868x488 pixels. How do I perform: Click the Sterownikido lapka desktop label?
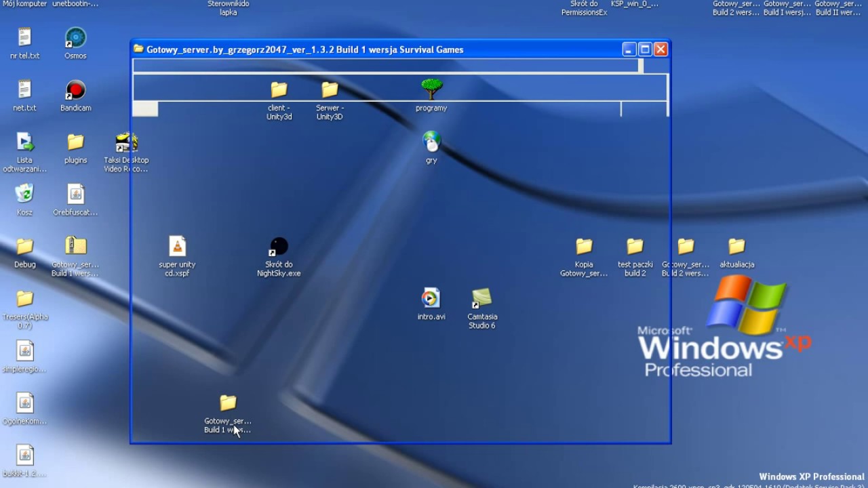point(228,8)
